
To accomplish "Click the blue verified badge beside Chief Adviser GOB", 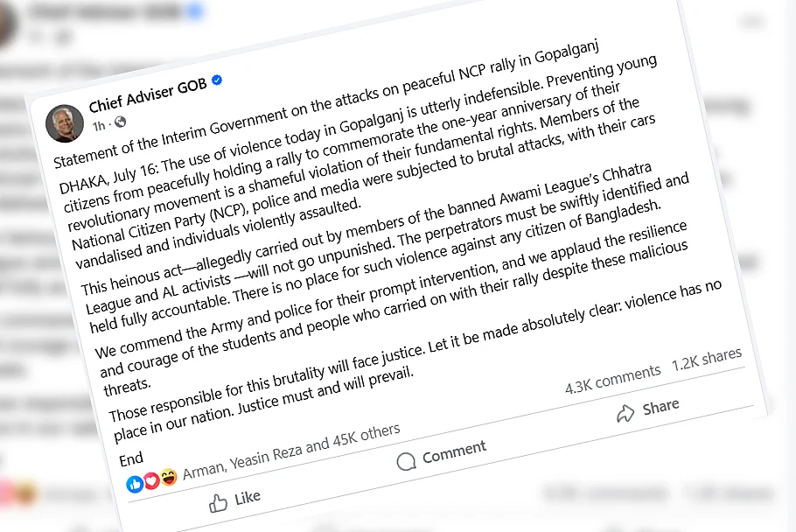I will [x=217, y=80].
